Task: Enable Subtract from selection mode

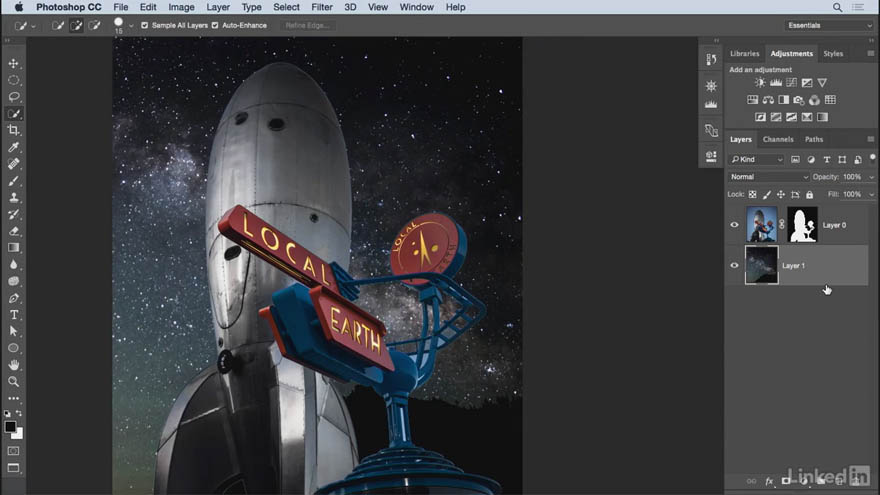Action: pyautogui.click(x=95, y=25)
